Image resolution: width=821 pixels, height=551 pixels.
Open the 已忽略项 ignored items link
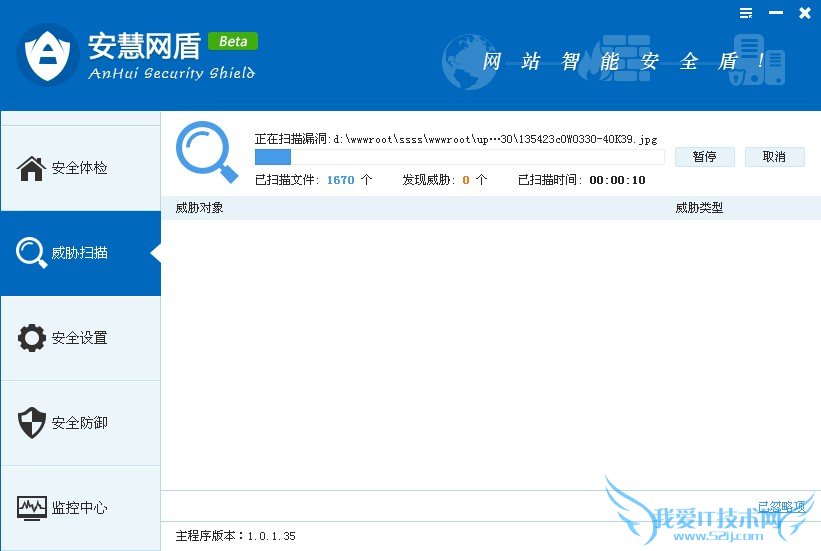coord(781,506)
